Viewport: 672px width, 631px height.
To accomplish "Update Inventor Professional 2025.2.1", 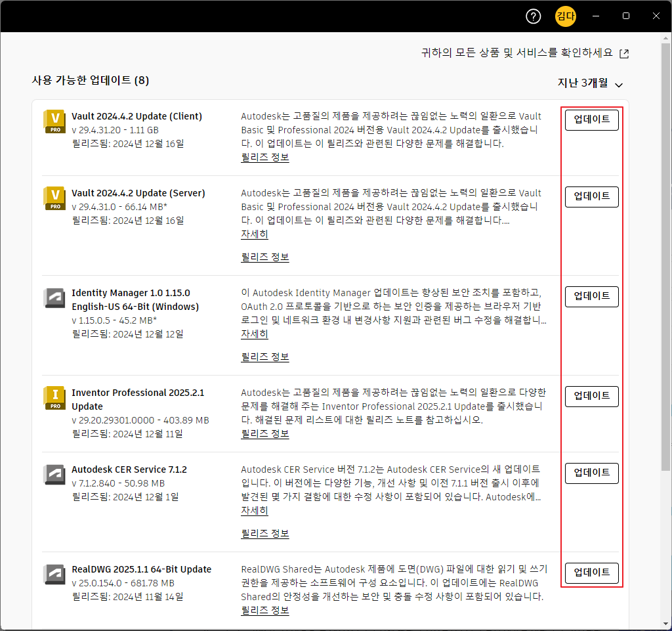I will (591, 397).
